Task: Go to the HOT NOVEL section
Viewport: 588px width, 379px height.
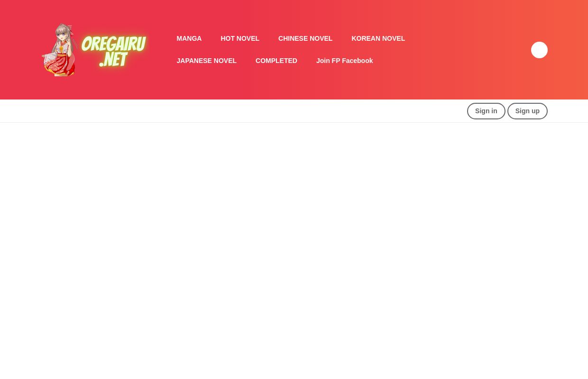Action: (x=240, y=38)
